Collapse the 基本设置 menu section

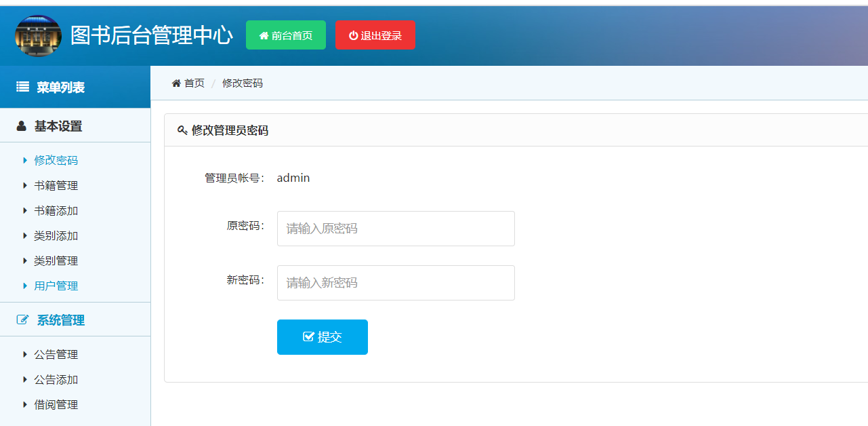[75, 126]
